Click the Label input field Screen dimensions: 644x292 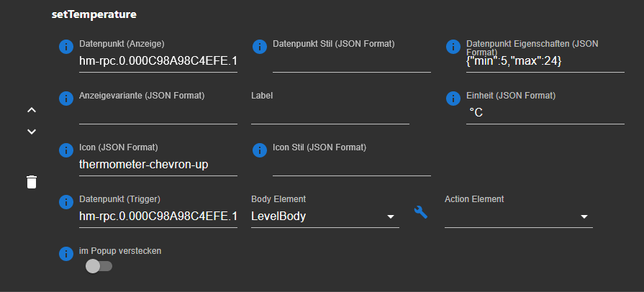[x=330, y=113]
